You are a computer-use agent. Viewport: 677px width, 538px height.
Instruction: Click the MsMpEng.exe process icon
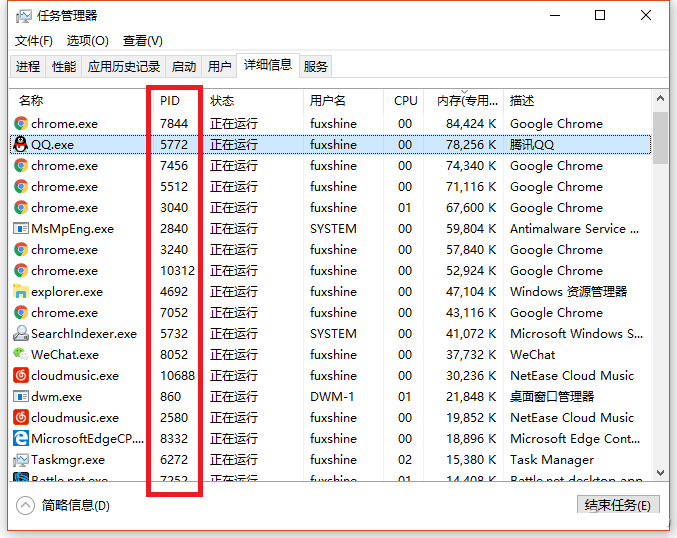click(x=21, y=228)
